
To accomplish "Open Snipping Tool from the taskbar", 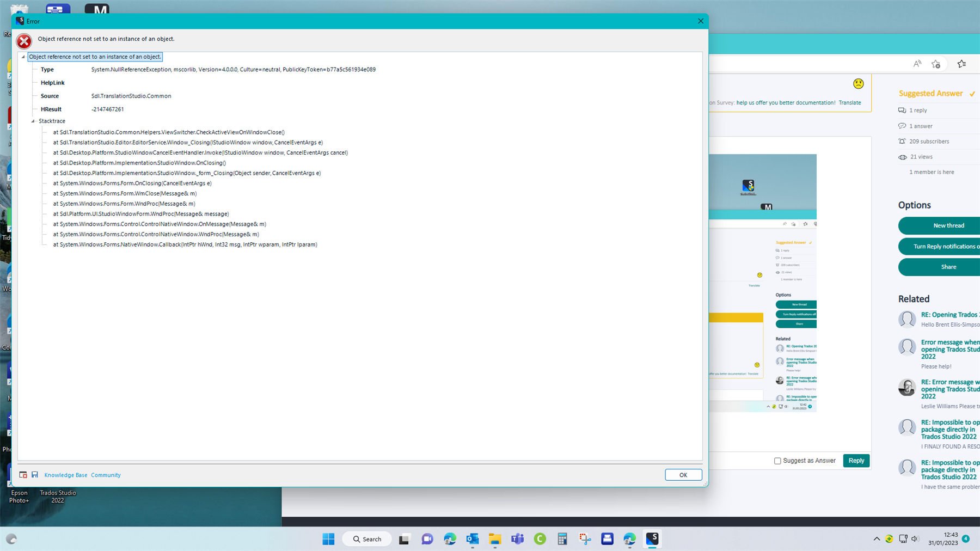I will [x=585, y=539].
